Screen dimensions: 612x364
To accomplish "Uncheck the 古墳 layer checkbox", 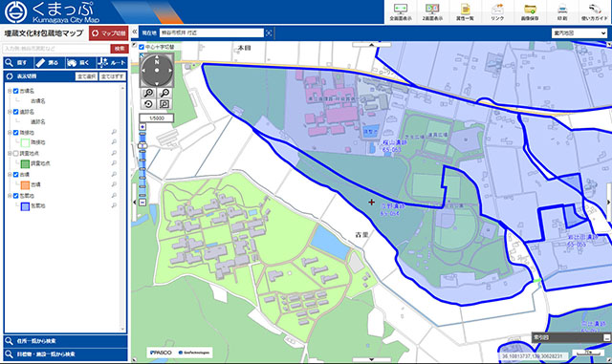I will click(16, 175).
